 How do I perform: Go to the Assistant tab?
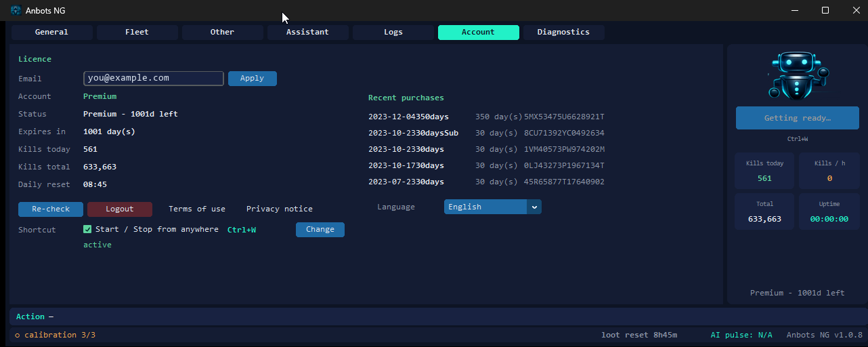tap(307, 33)
